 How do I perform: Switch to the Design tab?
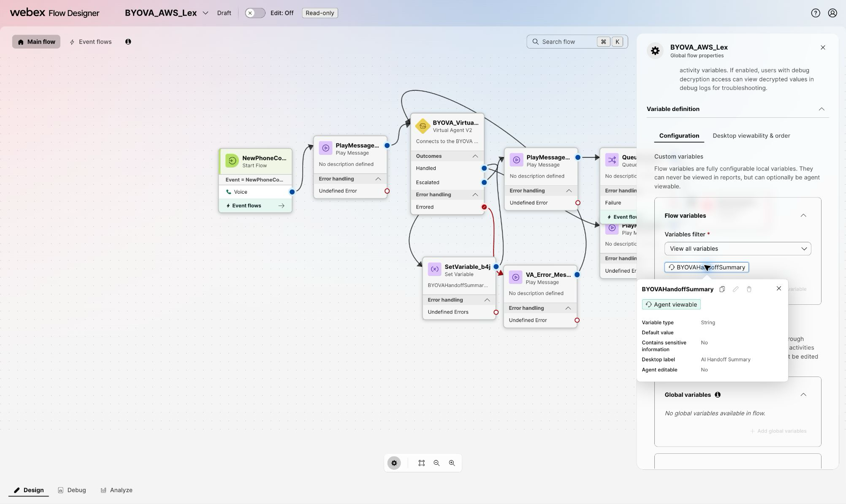[x=29, y=490]
